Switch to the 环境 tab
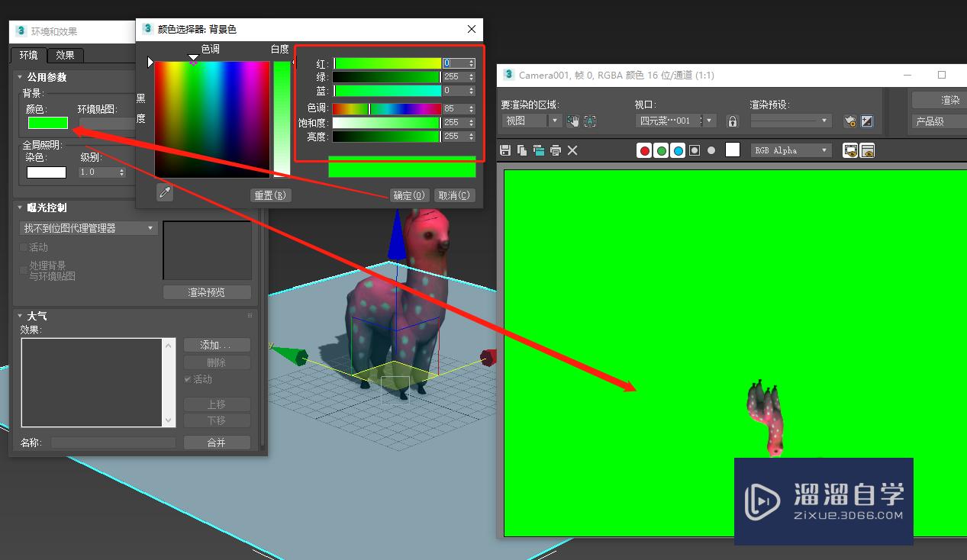The width and height of the screenshot is (967, 560). point(29,55)
